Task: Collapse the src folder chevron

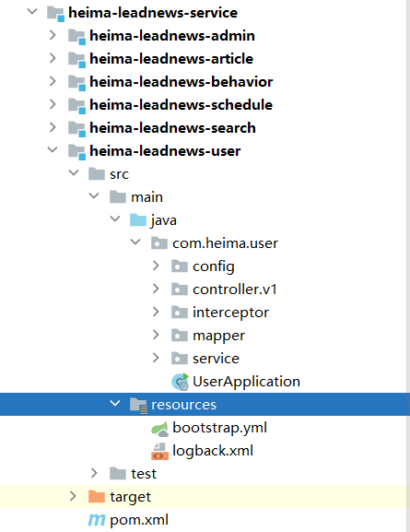Action: point(74,172)
